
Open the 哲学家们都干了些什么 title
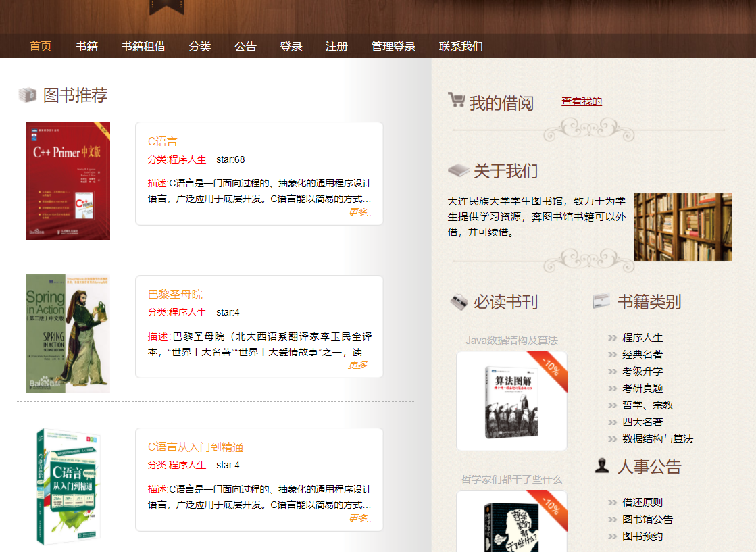point(511,479)
